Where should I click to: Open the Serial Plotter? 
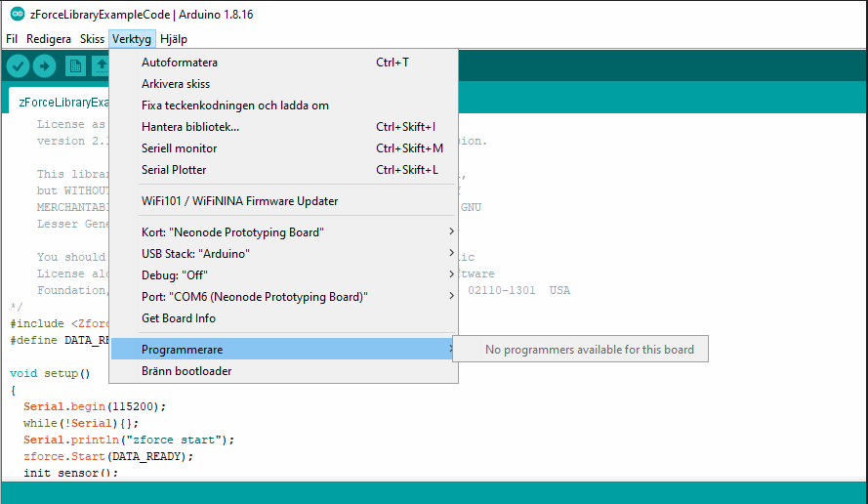[174, 170]
